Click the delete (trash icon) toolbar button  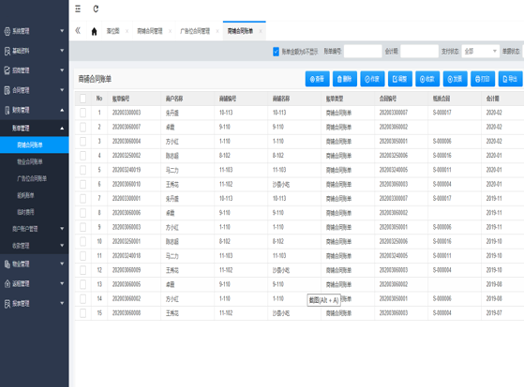(345, 79)
